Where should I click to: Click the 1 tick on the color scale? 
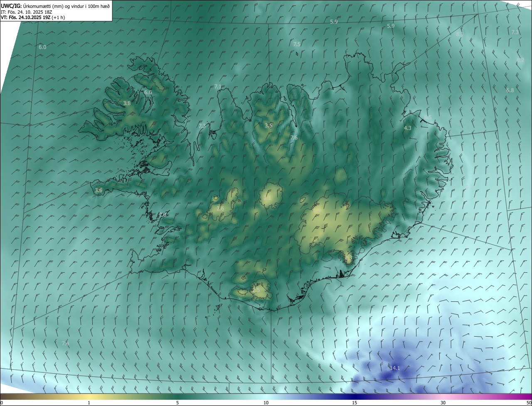pyautogui.click(x=89, y=403)
